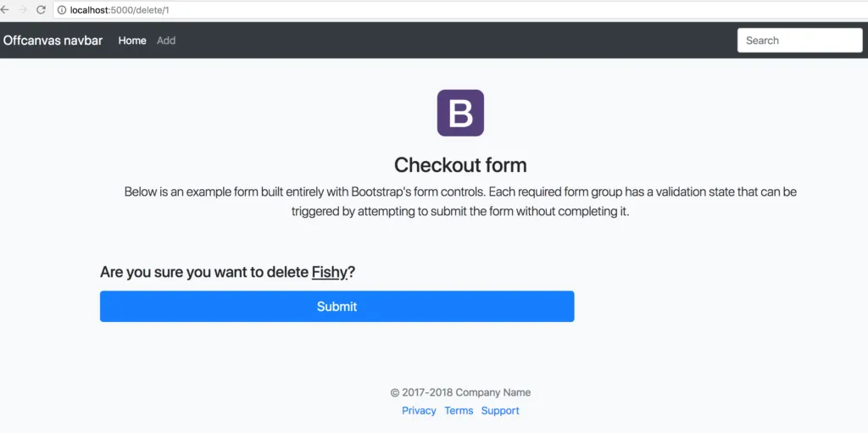Open the Support footer link
This screenshot has height=433, width=868.
pos(500,411)
